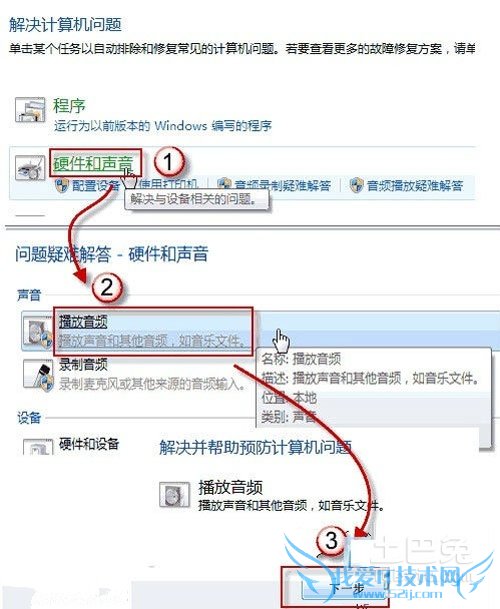Click the shield icon beside 音频录制疑难解答
This screenshot has width=500, height=609.
coord(224,186)
